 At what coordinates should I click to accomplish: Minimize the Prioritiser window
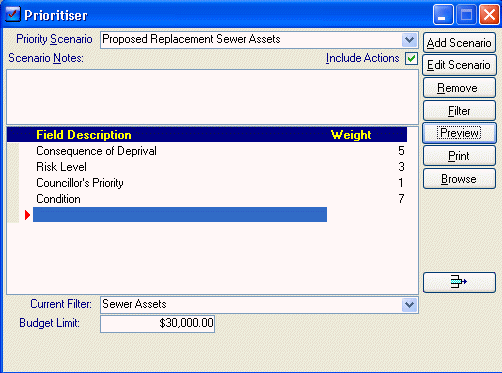[443, 15]
